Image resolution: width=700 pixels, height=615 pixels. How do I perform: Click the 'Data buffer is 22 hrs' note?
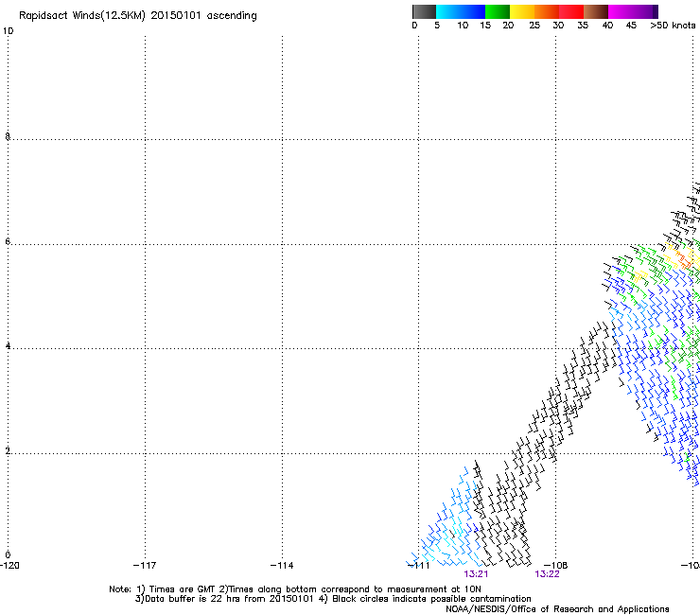click(333, 599)
